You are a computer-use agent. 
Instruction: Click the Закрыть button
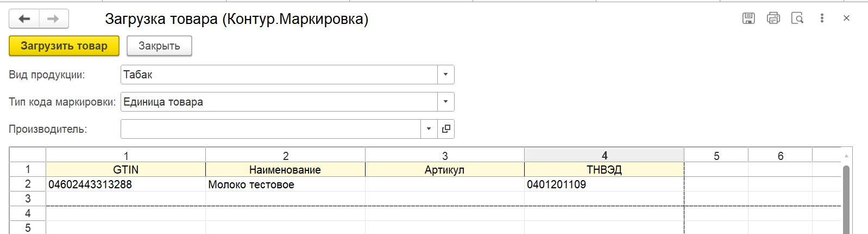(x=159, y=46)
